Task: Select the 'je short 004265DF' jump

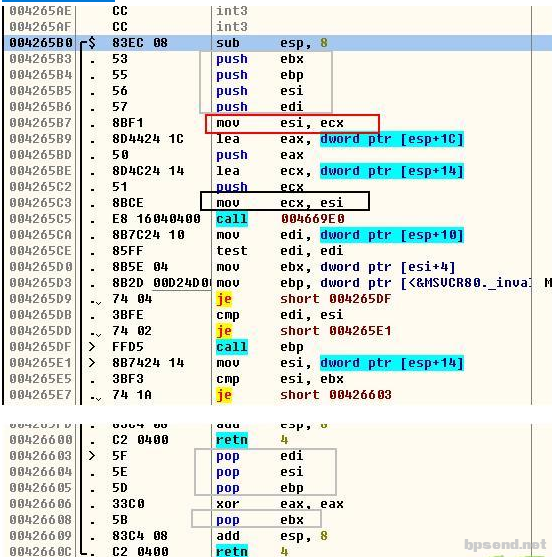Action: point(304,299)
